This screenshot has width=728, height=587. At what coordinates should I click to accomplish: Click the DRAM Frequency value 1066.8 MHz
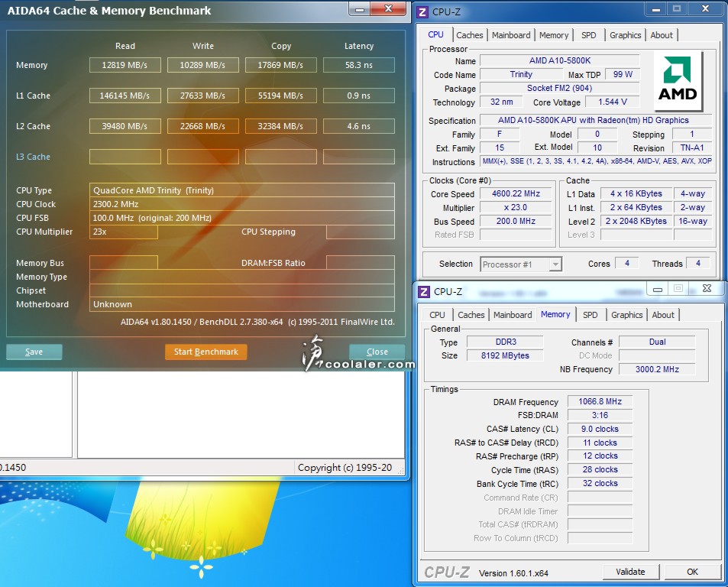tap(600, 401)
